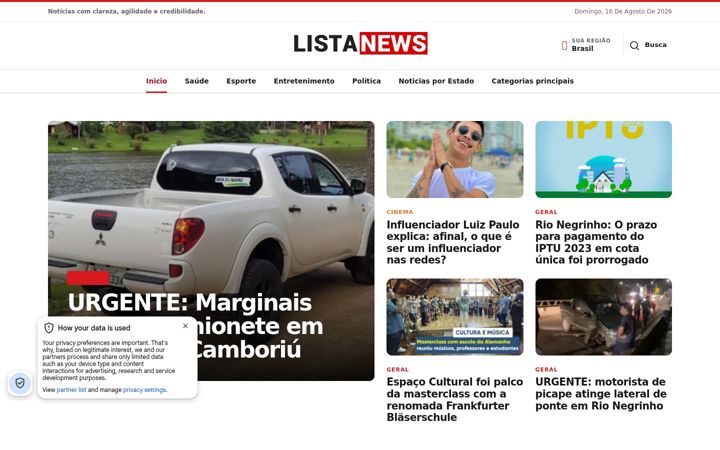Open the privacy shield floating button
This screenshot has width=720, height=450.
click(x=20, y=382)
